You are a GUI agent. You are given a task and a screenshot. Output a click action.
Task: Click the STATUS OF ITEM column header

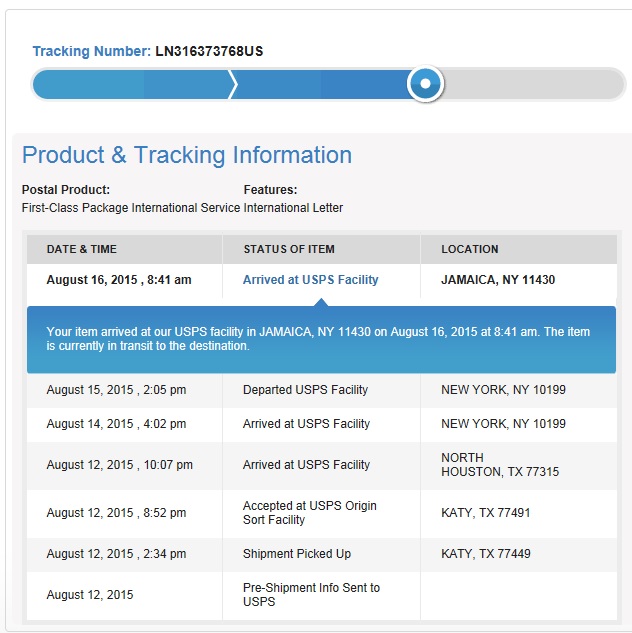289,249
